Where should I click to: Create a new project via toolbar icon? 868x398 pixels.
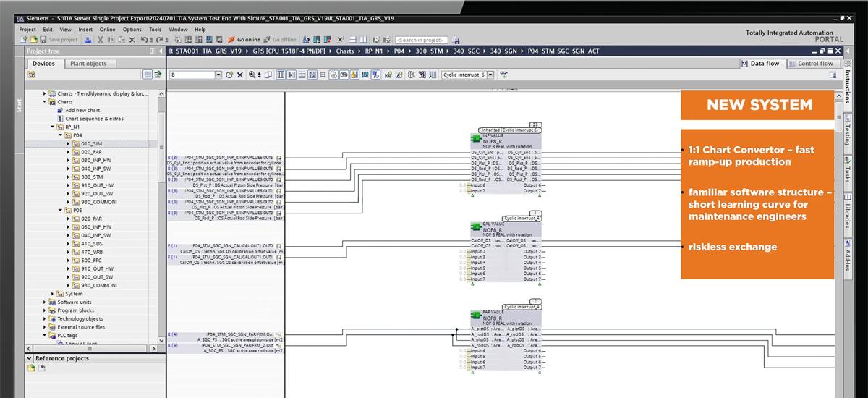pyautogui.click(x=24, y=39)
